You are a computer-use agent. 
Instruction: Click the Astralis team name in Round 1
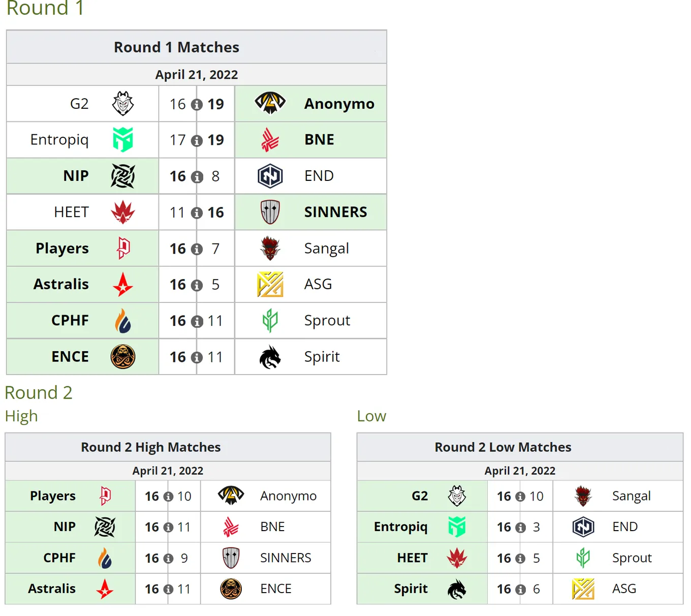[x=61, y=284]
